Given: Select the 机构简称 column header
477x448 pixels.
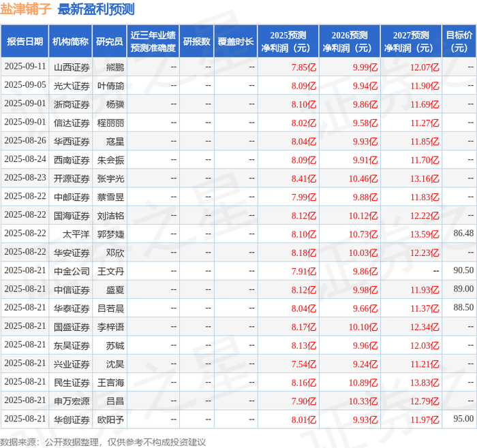Looking at the screenshot, I should [x=70, y=42].
